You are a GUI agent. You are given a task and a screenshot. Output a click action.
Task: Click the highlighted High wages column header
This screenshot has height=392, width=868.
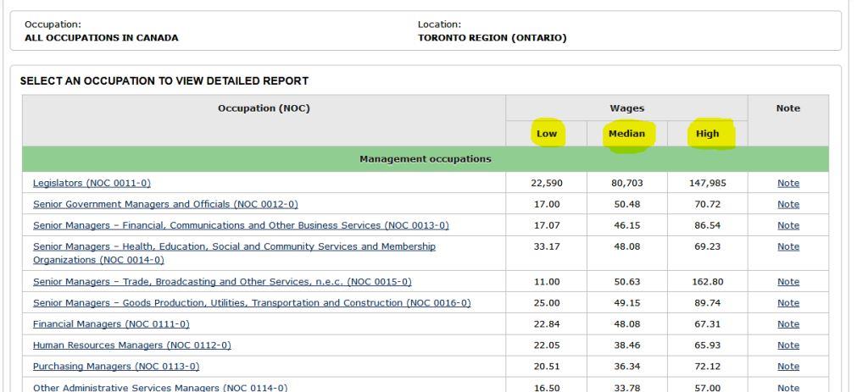707,134
